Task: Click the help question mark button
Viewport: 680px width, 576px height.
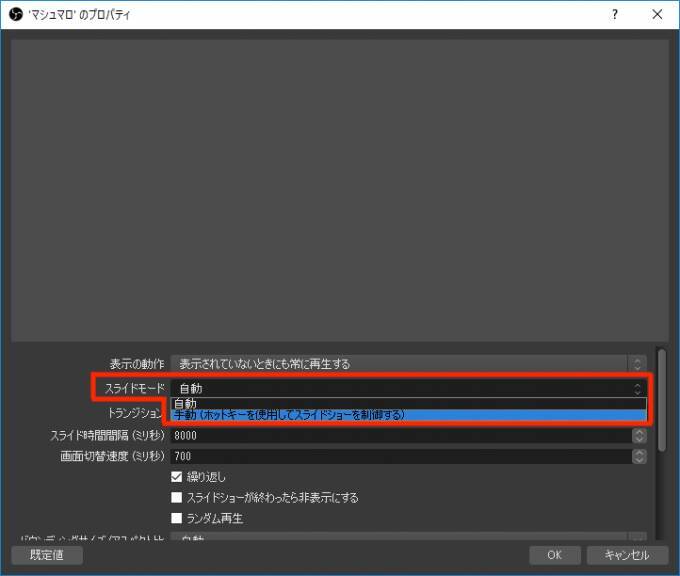Action: coord(615,14)
